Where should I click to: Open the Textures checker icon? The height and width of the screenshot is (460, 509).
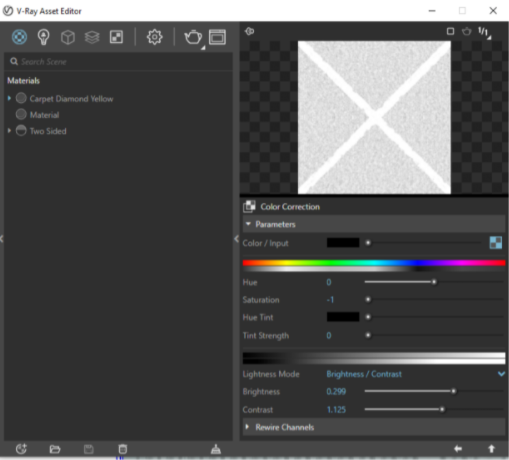coord(116,37)
